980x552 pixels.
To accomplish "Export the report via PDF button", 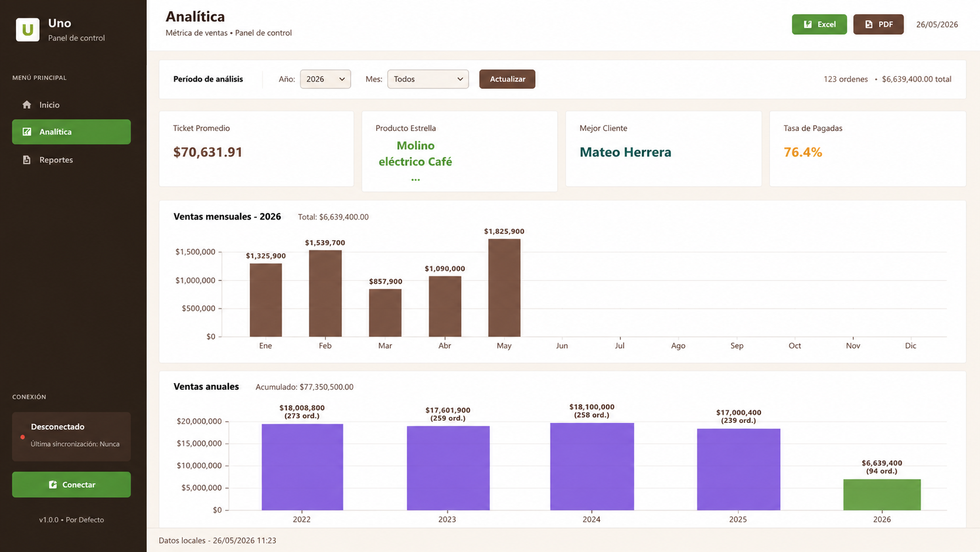I will click(x=879, y=24).
